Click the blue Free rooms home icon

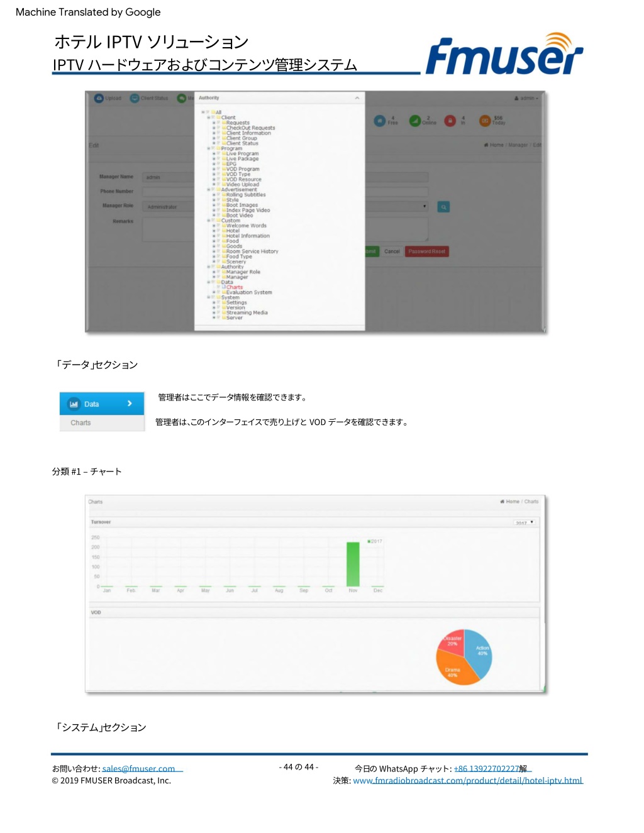pyautogui.click(x=379, y=121)
